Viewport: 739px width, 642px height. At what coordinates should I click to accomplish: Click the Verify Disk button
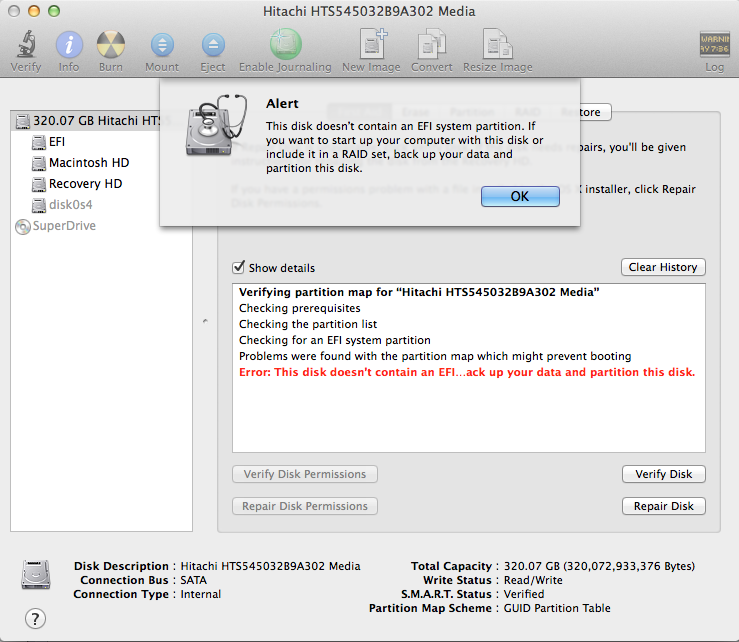[664, 474]
